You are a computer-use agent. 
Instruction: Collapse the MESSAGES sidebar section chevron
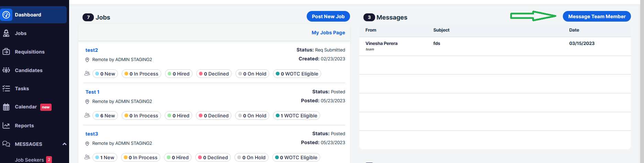(64, 144)
